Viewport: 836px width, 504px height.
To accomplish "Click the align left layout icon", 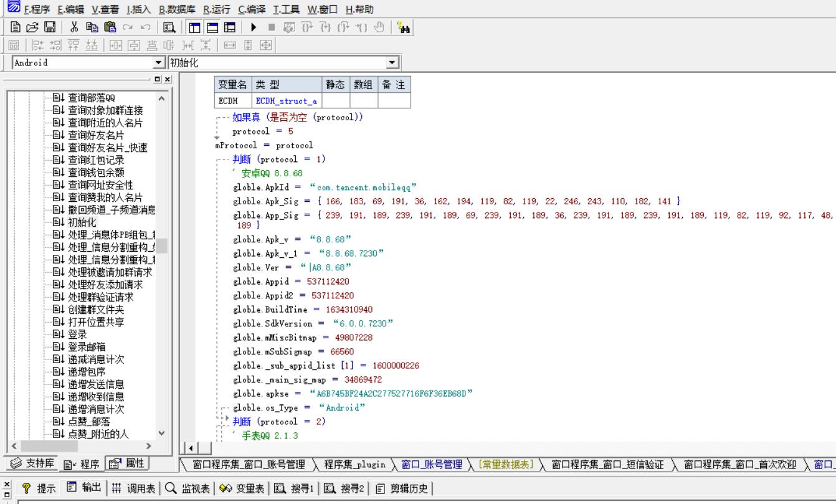I will (38, 45).
